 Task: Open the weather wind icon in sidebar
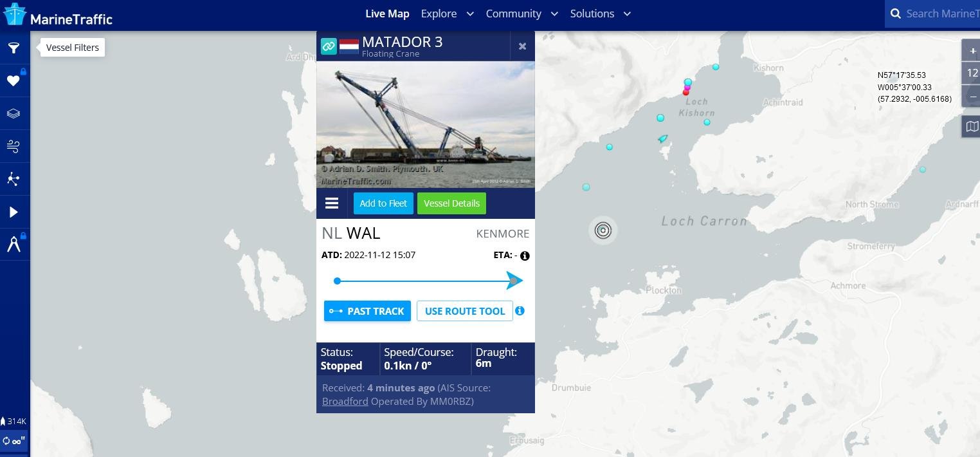14,147
